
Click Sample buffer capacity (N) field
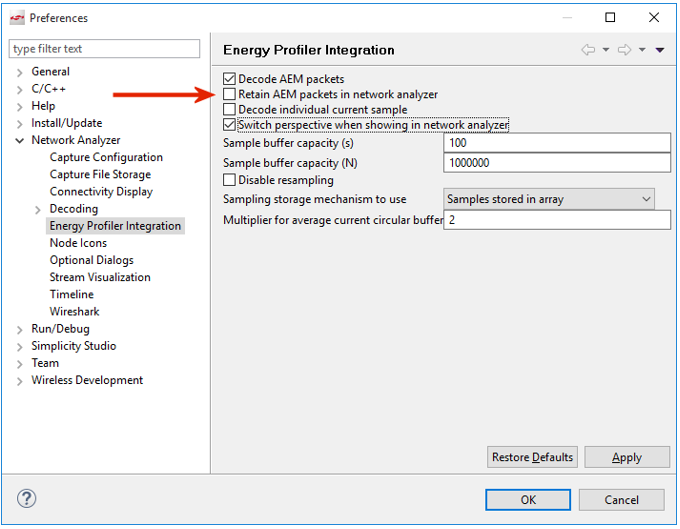pyautogui.click(x=557, y=163)
